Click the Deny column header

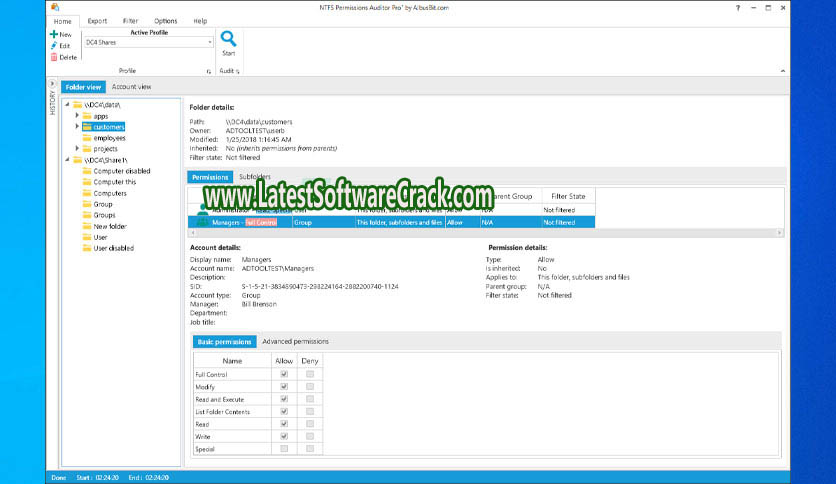pos(310,361)
